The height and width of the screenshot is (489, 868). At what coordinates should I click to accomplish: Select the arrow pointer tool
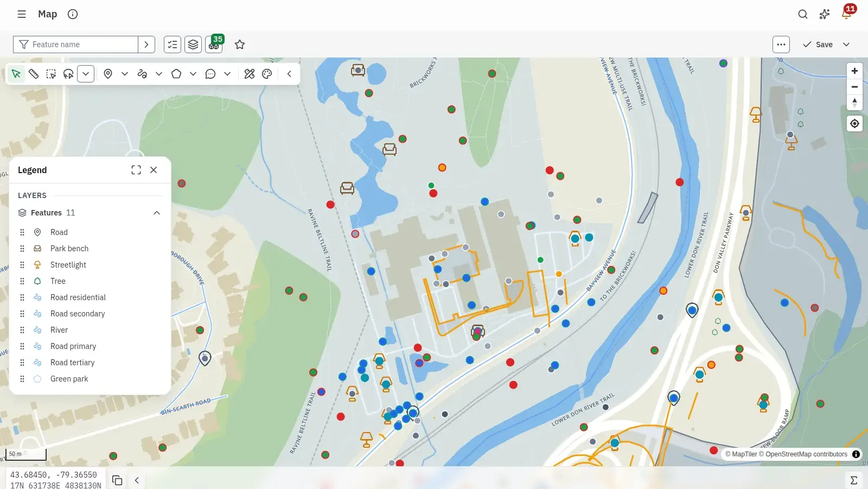16,74
